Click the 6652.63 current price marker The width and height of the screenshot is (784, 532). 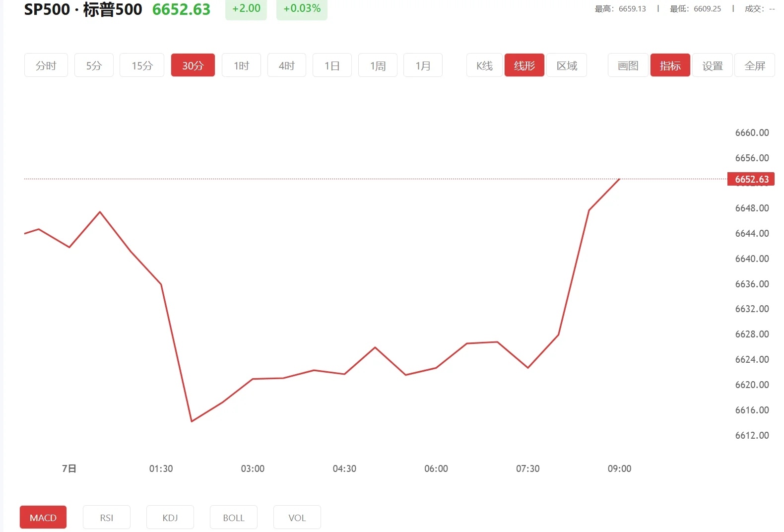pyautogui.click(x=751, y=179)
